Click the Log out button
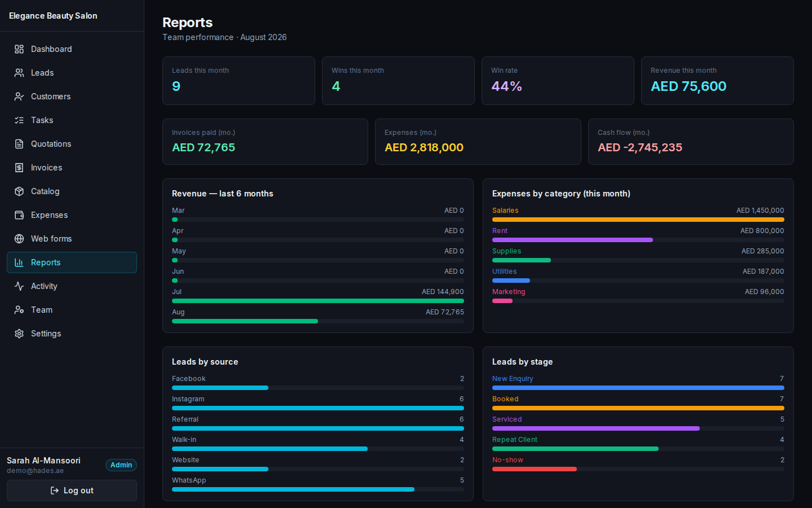 point(72,491)
